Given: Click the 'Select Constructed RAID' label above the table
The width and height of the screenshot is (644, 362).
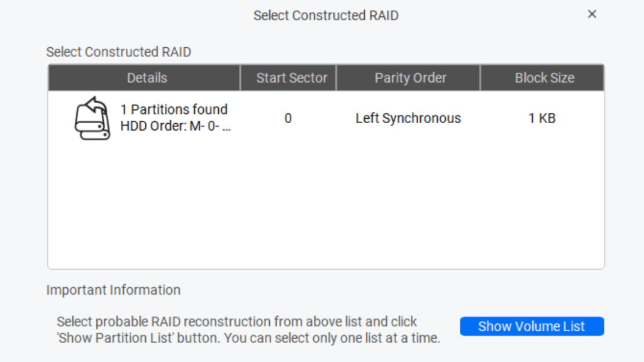Looking at the screenshot, I should (x=118, y=52).
